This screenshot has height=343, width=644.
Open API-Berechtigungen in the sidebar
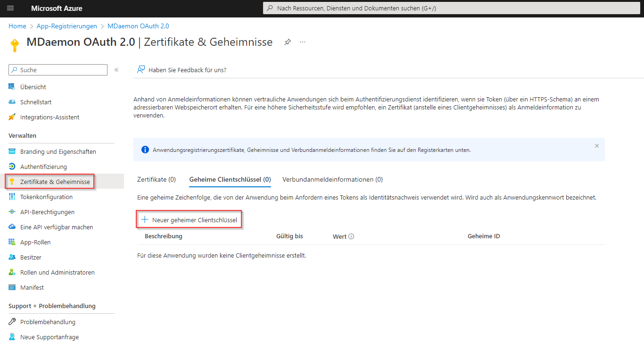tap(47, 212)
